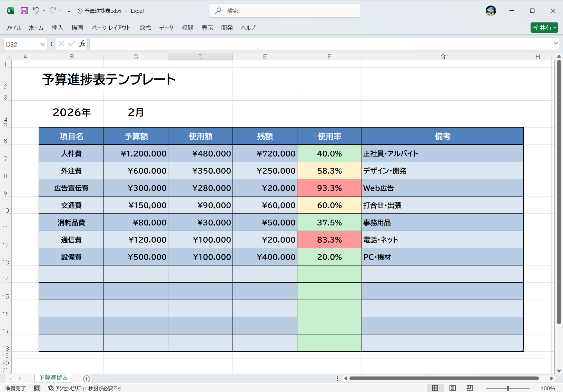
Task: Click the new sheet plus button
Action: coord(86,379)
